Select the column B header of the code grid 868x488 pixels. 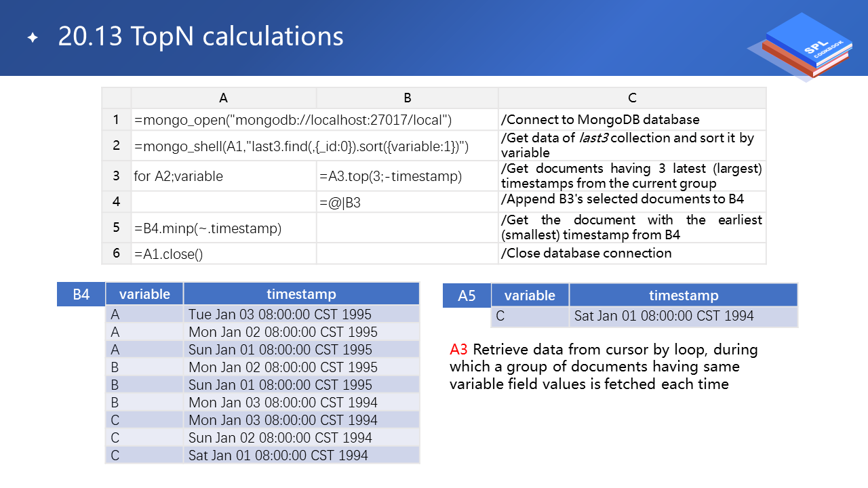407,98
